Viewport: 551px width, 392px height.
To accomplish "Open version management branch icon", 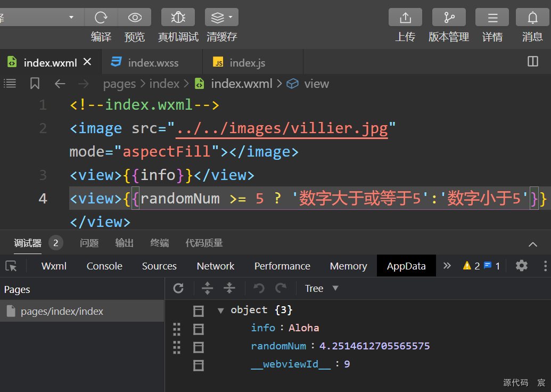I will click(x=449, y=17).
